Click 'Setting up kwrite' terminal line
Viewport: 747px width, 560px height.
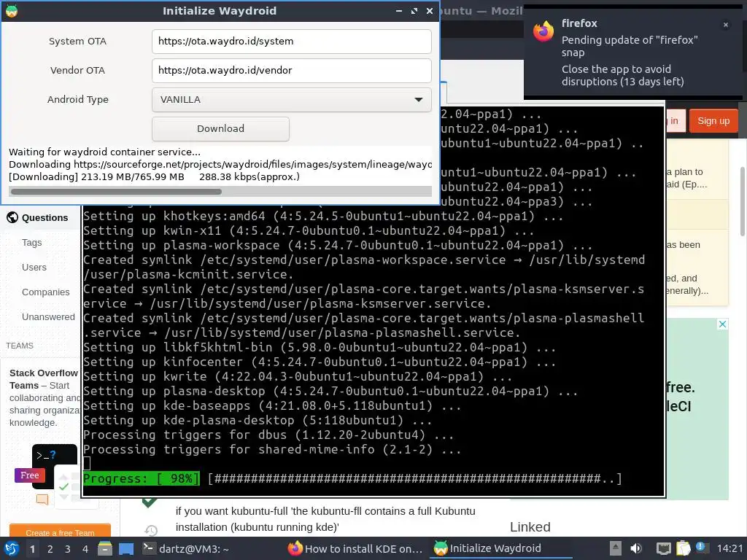(298, 376)
